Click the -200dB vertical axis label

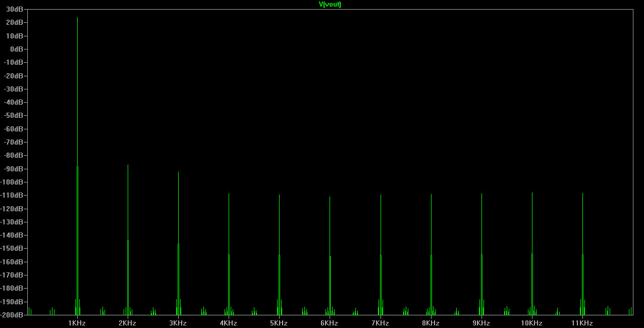(x=12, y=314)
